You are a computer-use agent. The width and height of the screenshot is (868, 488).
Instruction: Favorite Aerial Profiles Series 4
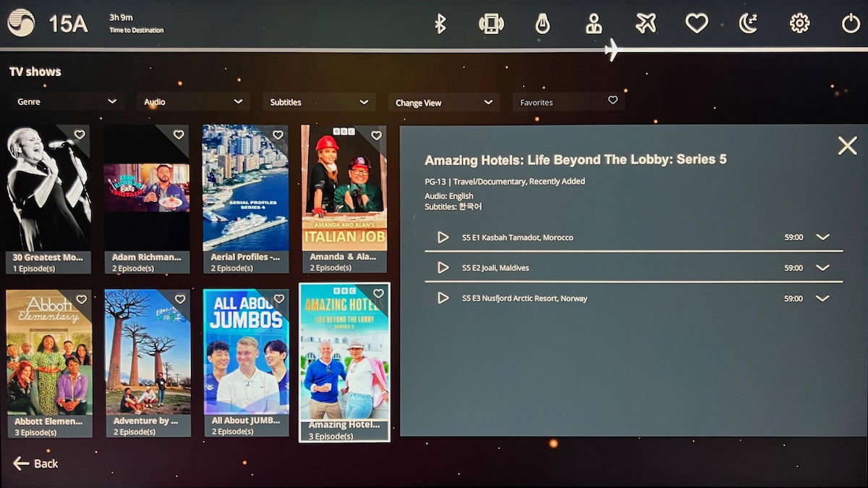pos(278,135)
